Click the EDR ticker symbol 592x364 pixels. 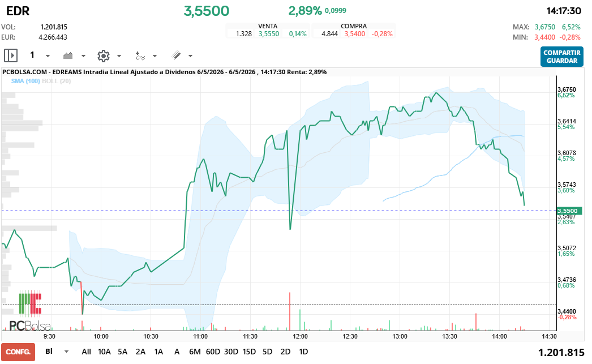pyautogui.click(x=18, y=11)
